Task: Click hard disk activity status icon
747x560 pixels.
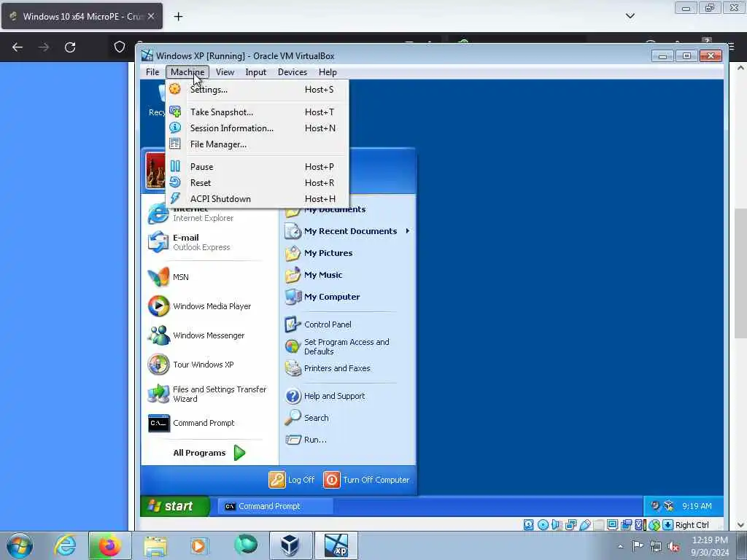Action: tap(529, 525)
